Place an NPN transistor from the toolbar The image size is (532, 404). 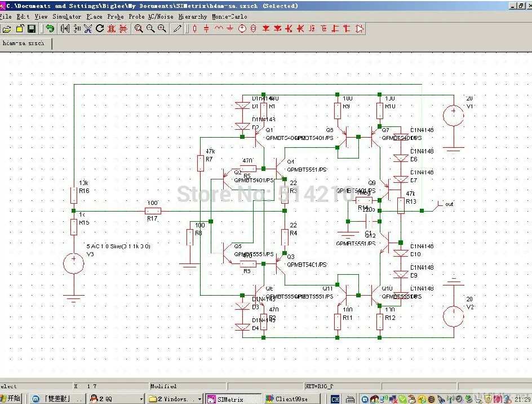[x=289, y=29]
